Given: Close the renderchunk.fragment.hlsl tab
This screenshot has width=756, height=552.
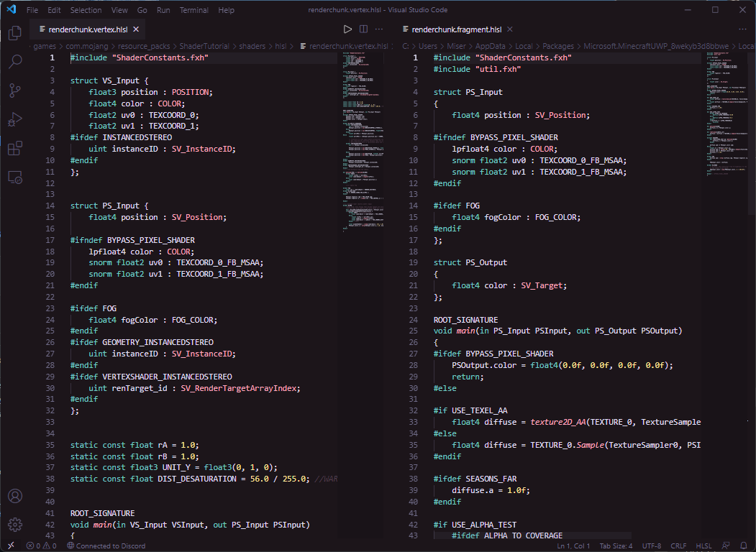Looking at the screenshot, I should pyautogui.click(x=509, y=29).
